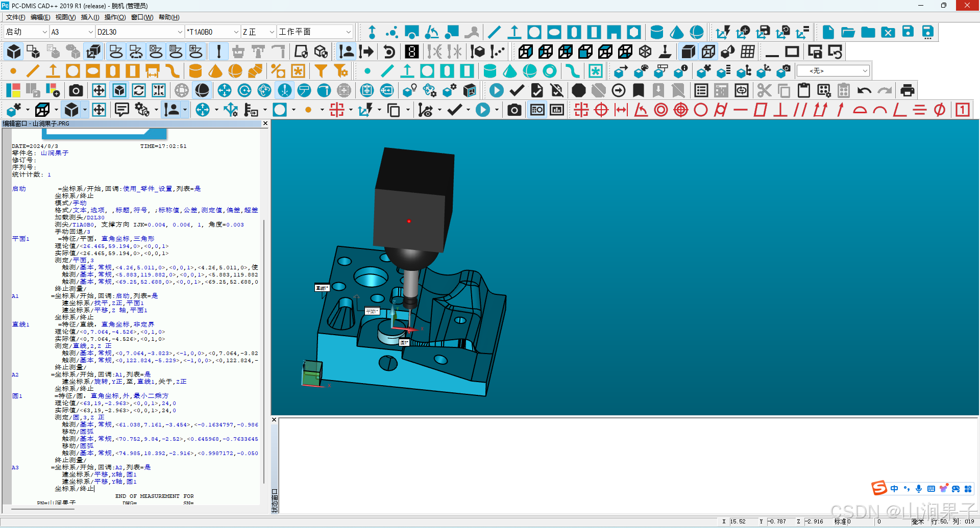Click the clipboard paste icon
Screen dimensions: 980x528
click(x=804, y=91)
